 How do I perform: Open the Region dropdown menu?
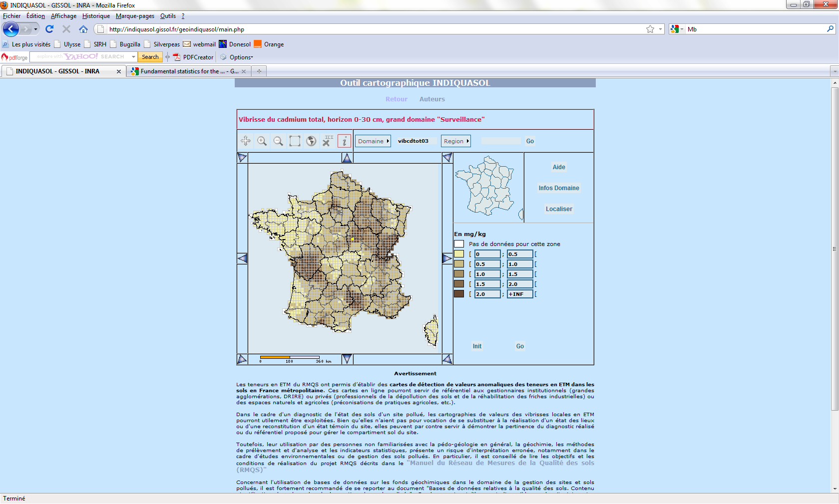(x=456, y=141)
